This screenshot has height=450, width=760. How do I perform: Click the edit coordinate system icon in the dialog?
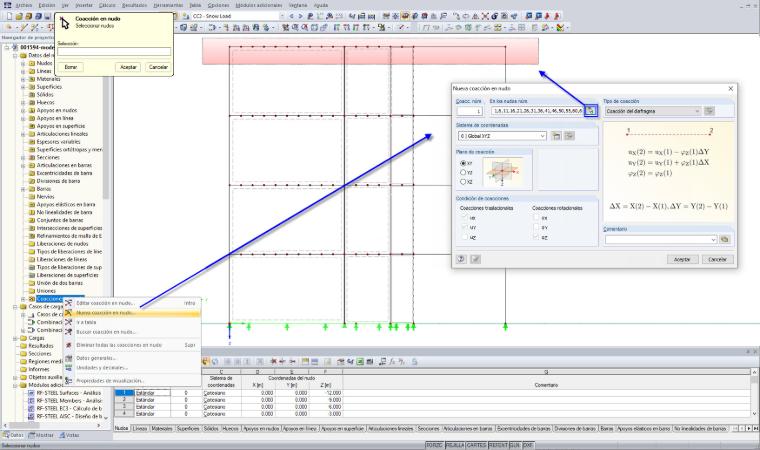tap(569, 136)
